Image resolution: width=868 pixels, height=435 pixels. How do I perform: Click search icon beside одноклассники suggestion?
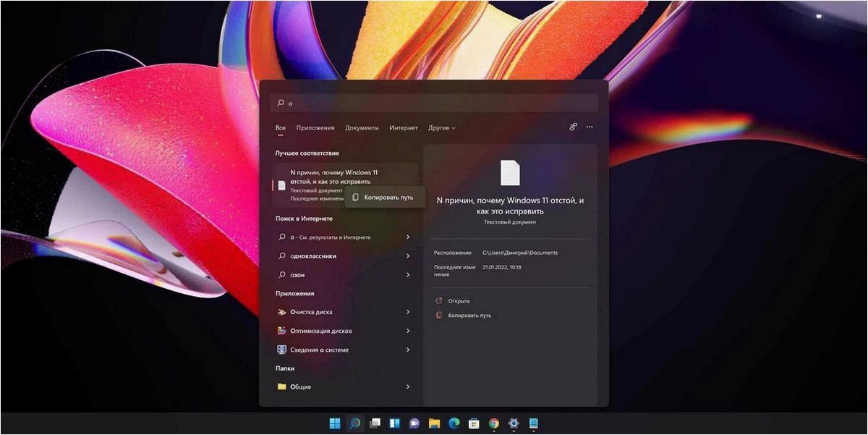coord(282,255)
